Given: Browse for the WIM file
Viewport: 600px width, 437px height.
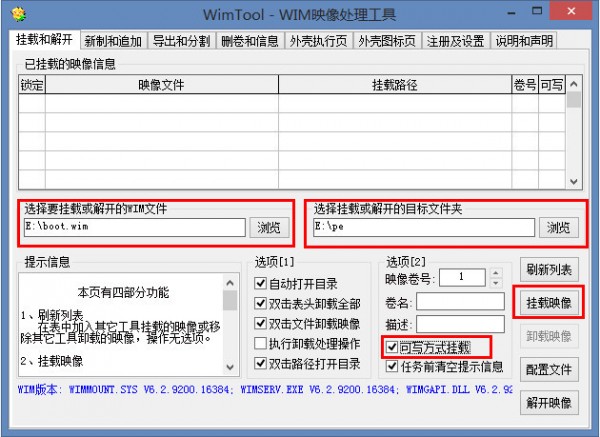Looking at the screenshot, I should pos(269,228).
